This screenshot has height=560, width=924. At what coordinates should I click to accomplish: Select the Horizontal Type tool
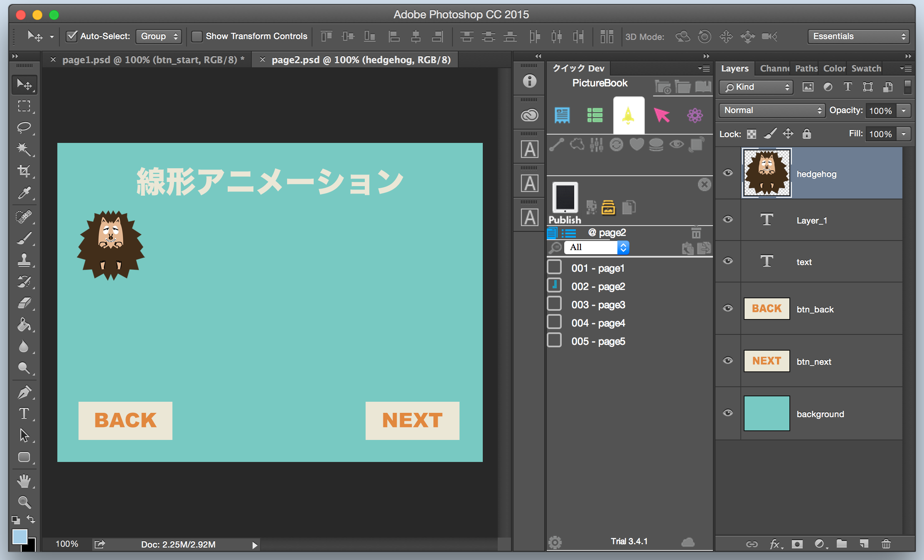coord(24,414)
